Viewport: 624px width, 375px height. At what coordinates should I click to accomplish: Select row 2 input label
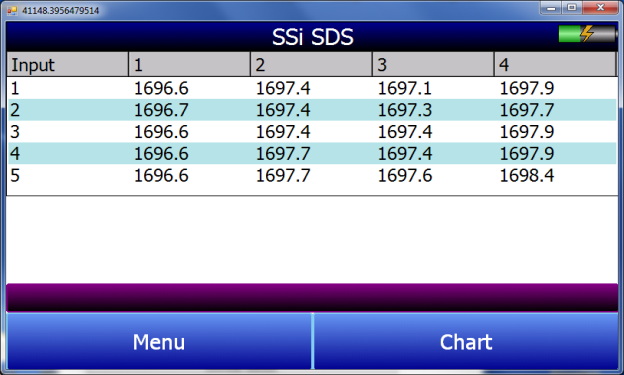coord(15,110)
